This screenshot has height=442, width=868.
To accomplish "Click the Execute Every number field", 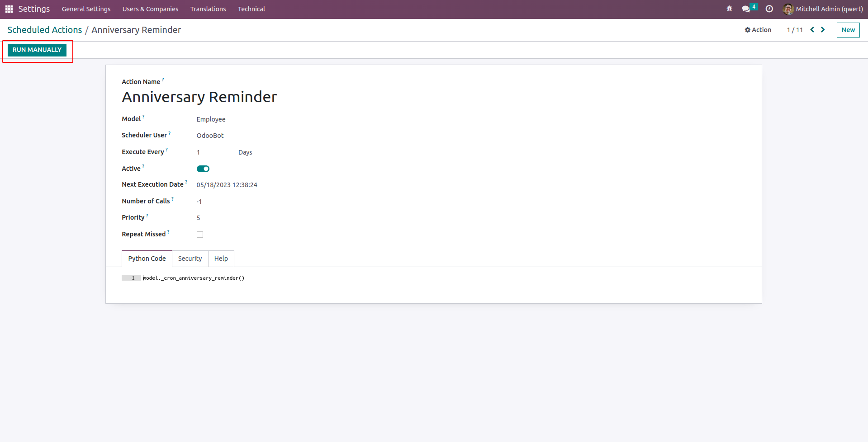I will pyautogui.click(x=198, y=152).
